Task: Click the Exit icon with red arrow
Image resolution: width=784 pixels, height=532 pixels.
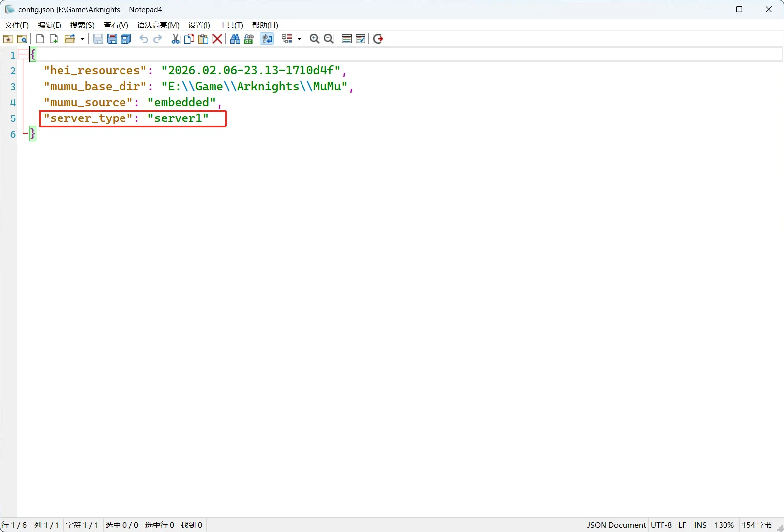Action: pos(378,39)
